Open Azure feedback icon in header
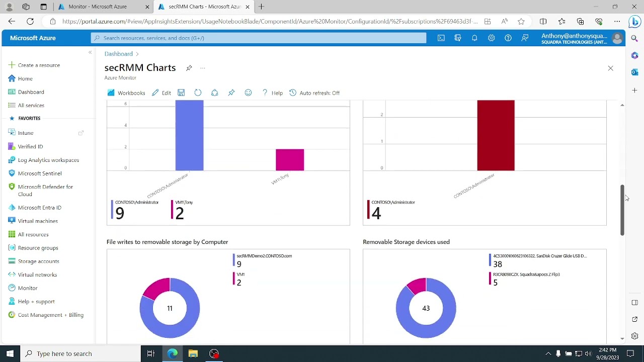644x362 pixels. [x=525, y=38]
